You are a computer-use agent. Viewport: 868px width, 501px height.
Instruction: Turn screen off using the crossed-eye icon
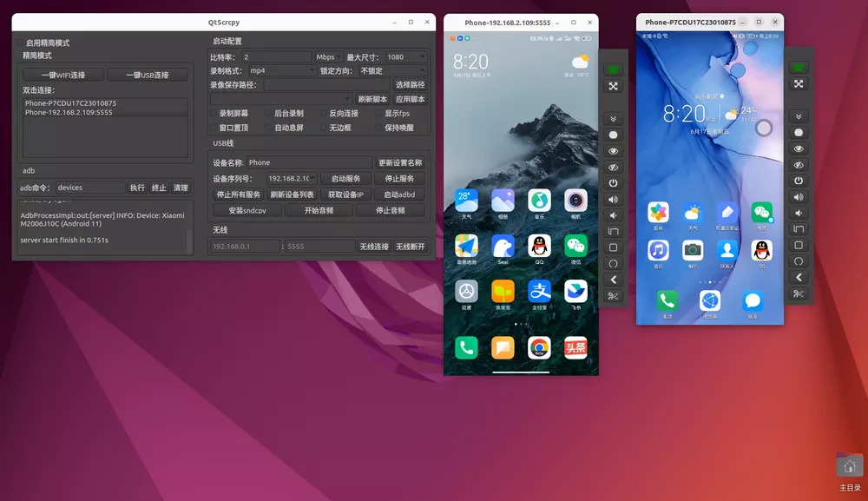[x=612, y=165]
